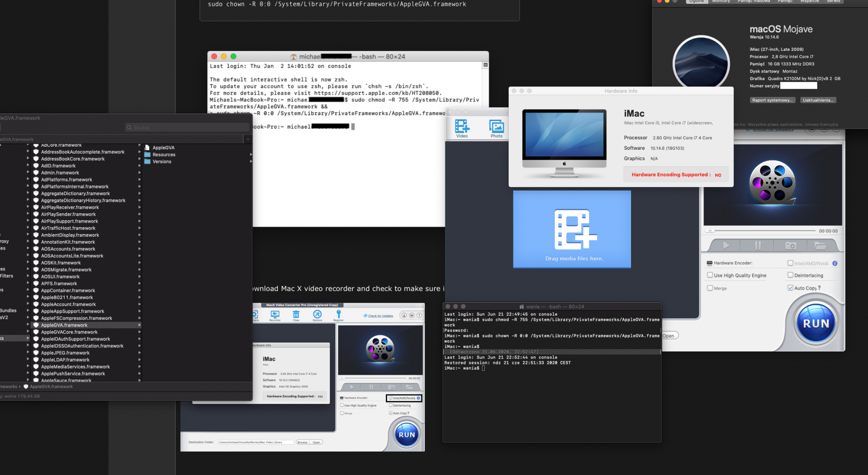Image resolution: width=868 pixels, height=475 pixels.
Task: Expand arrow for AppleGVACore.framework row
Action: (139, 332)
